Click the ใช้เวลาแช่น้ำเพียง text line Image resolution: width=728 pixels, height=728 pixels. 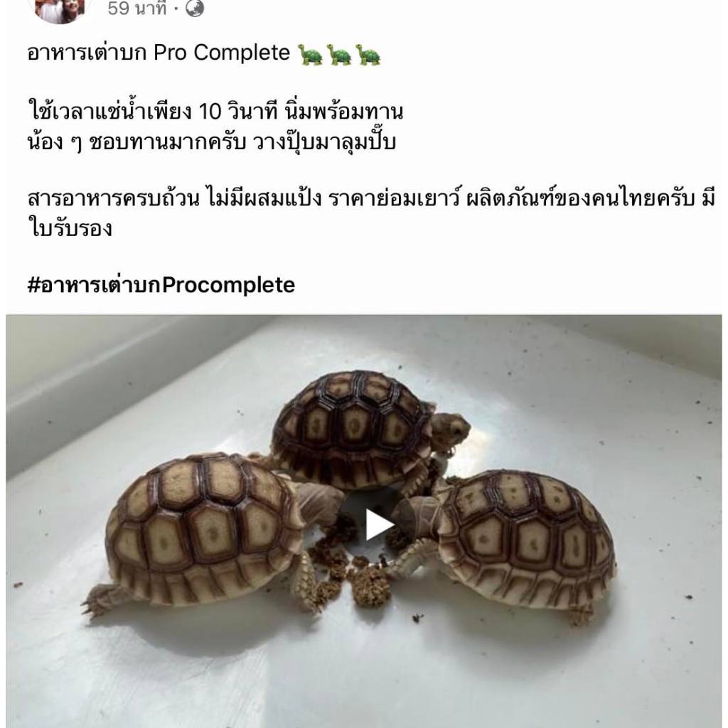pyautogui.click(x=215, y=112)
